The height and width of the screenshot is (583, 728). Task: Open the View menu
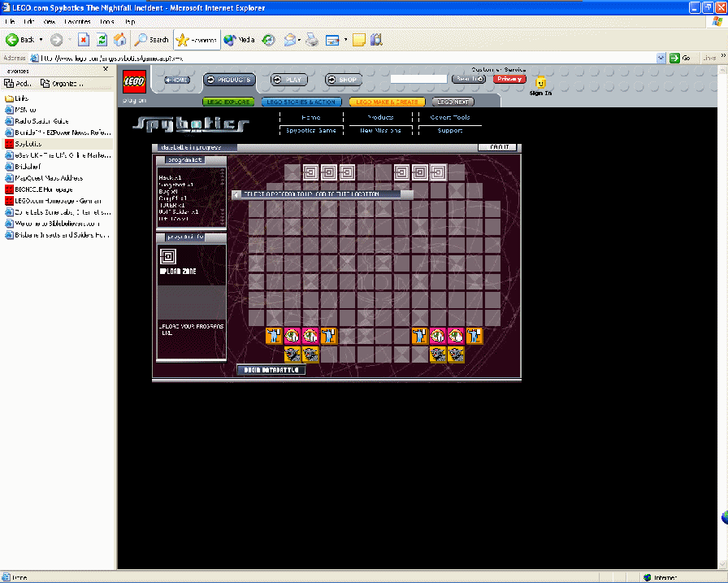(x=50, y=21)
